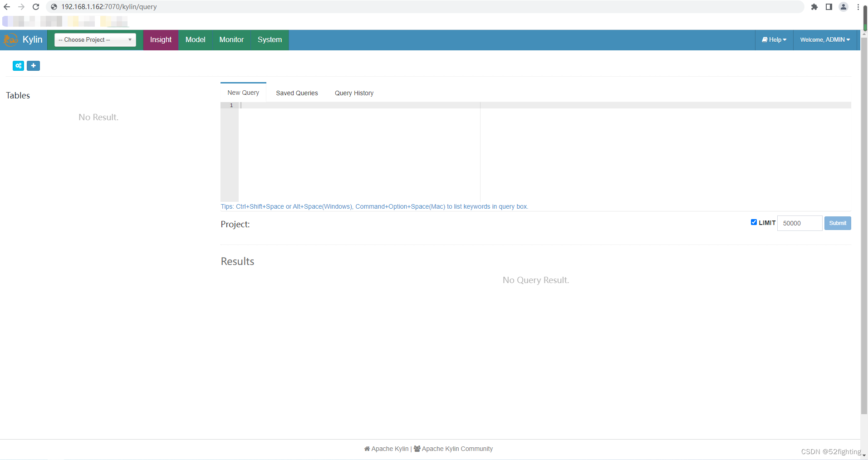Open the manage projects gears icon
The image size is (868, 460).
click(x=18, y=66)
